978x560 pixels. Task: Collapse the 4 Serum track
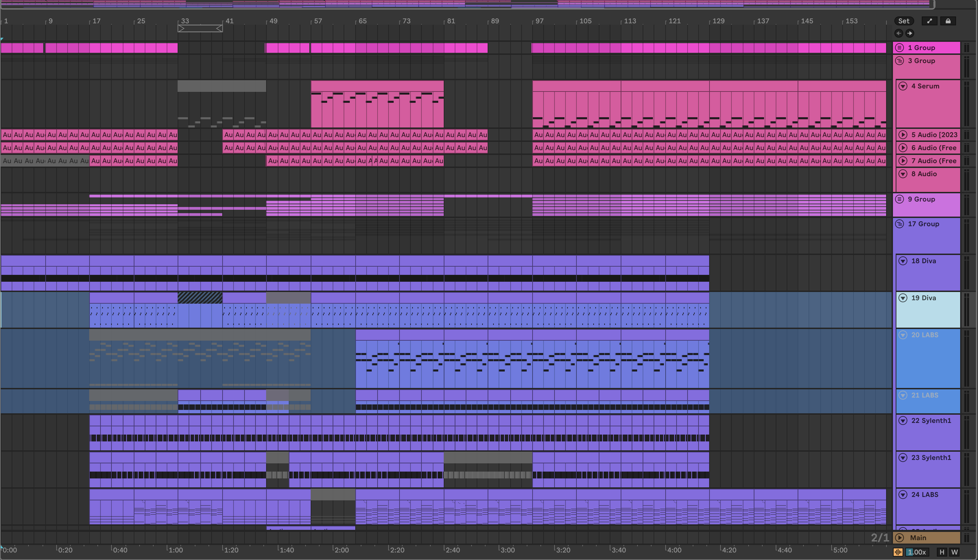[903, 86]
